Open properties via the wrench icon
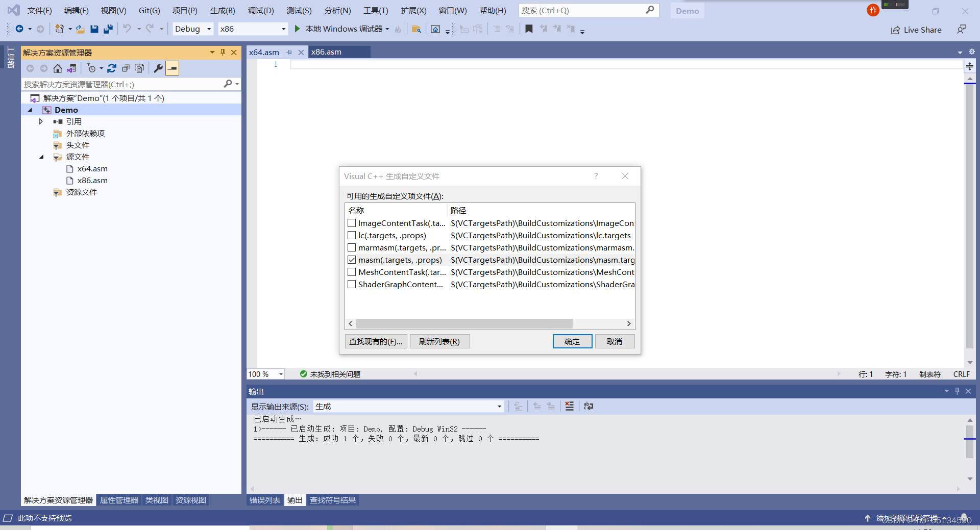This screenshot has height=530, width=980. click(158, 68)
